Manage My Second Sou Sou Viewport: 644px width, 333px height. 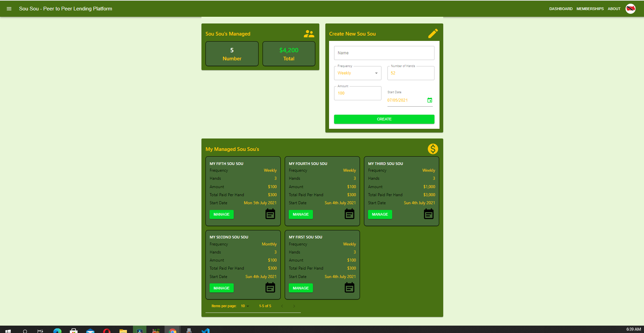(x=222, y=288)
